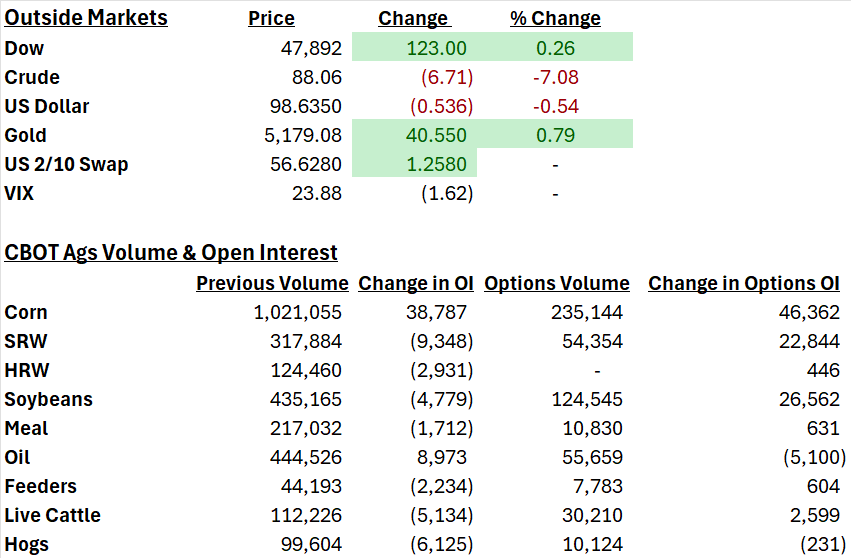Select the CBOT Ags Volume & Open Interest heading
The image size is (851, 558).
click(171, 253)
